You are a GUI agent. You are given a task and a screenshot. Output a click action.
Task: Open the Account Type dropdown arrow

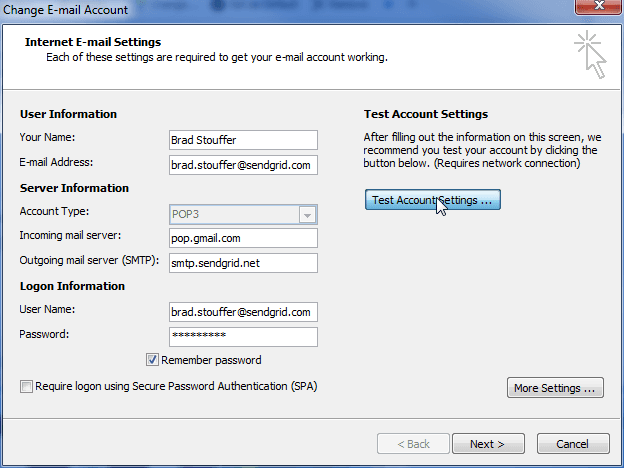click(308, 215)
